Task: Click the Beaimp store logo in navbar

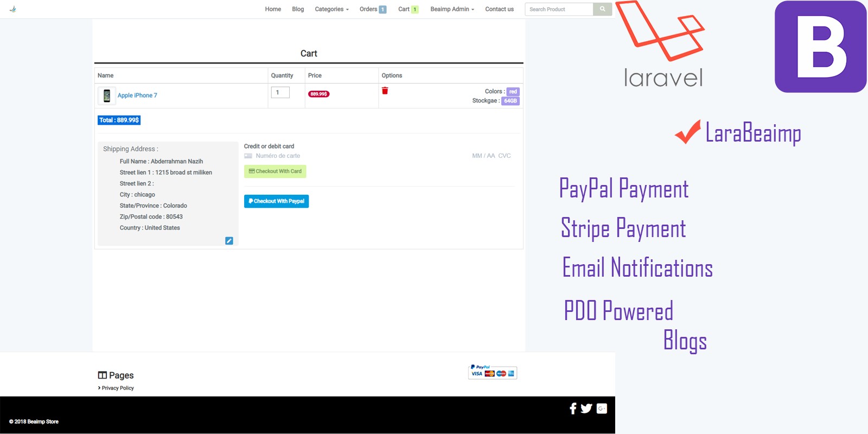Action: pos(13,9)
